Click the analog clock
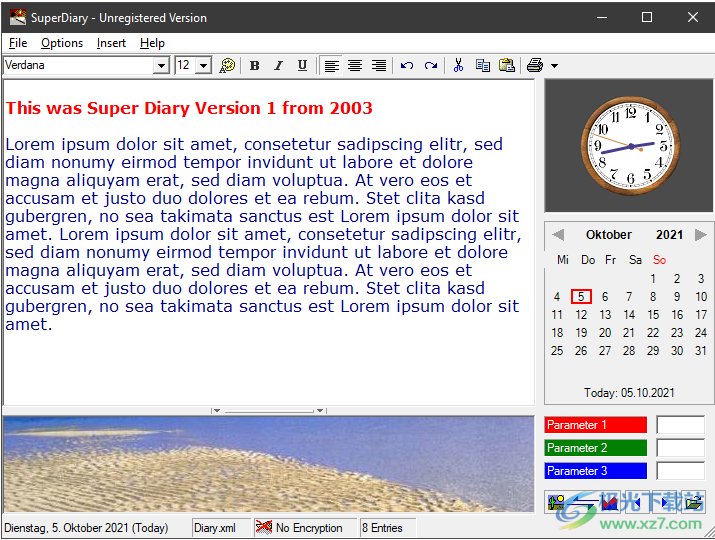Viewport: 715px width, 540px height. (631, 146)
